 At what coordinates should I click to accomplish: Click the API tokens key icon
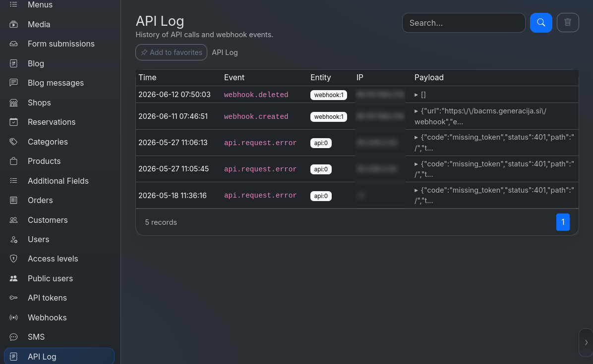click(13, 298)
